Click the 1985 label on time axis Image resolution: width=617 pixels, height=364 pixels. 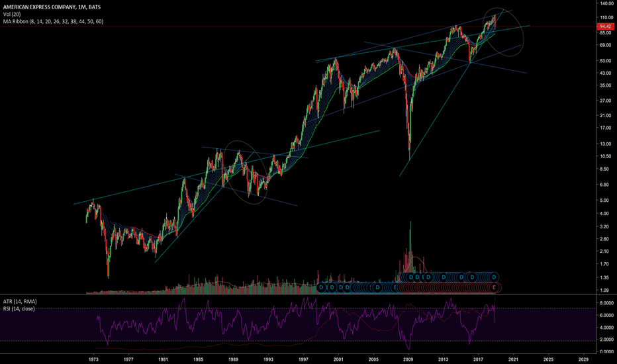199,359
